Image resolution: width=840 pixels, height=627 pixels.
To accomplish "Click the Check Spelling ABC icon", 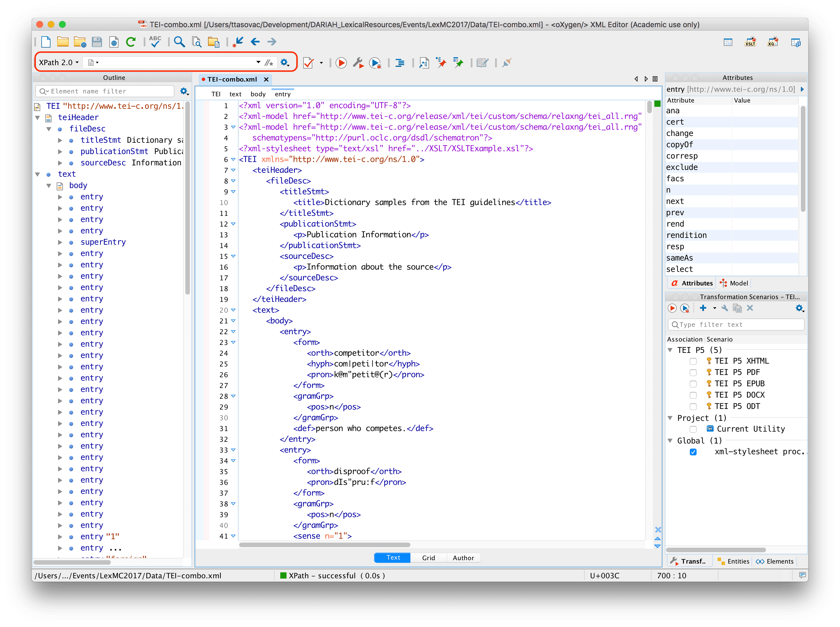I will coord(155,42).
